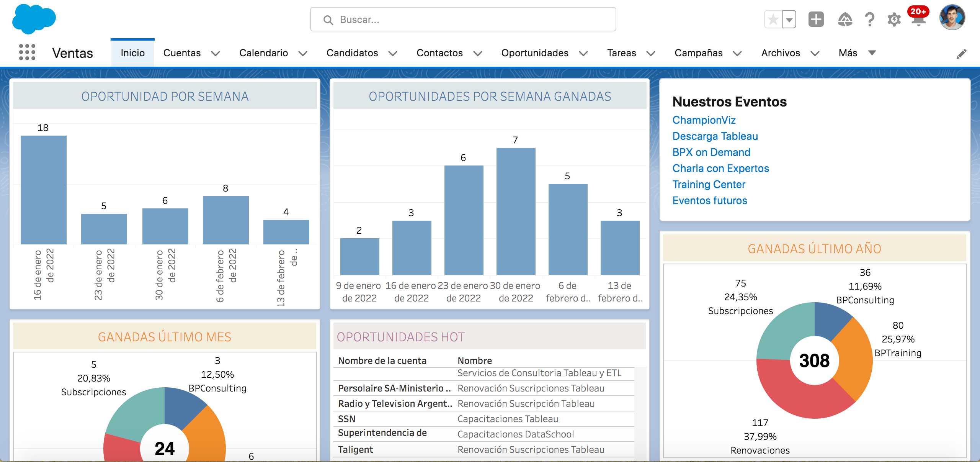This screenshot has width=980, height=462.
Task: Open the Charla con Expertos link
Action: pyautogui.click(x=720, y=168)
